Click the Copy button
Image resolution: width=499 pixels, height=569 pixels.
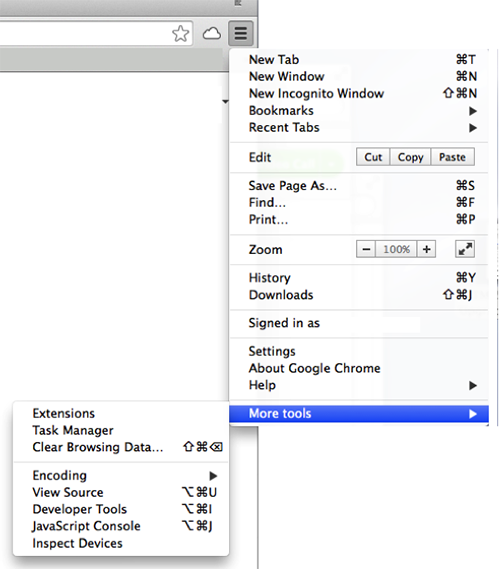click(x=410, y=157)
